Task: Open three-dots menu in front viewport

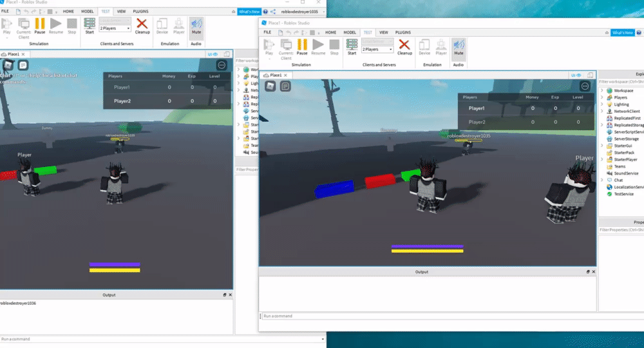Action: tap(585, 86)
